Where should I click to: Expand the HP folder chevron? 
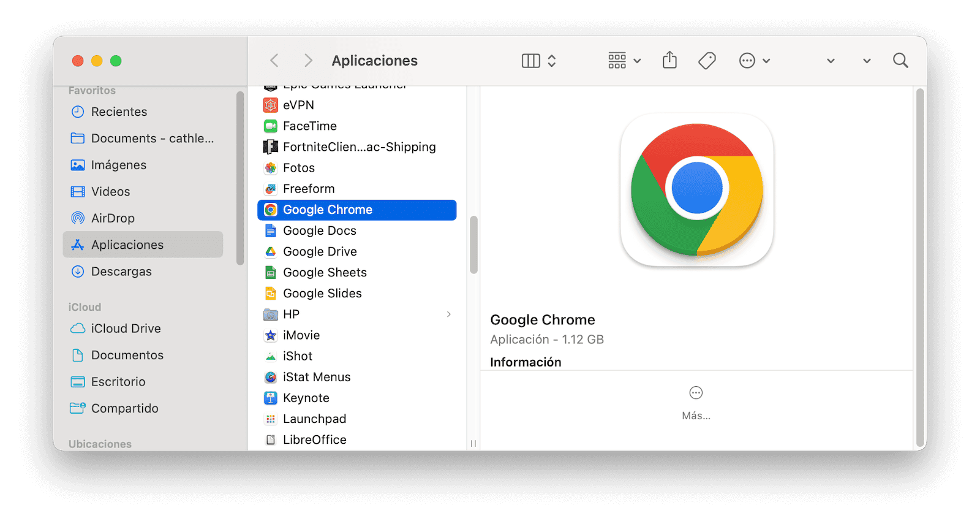(x=449, y=314)
